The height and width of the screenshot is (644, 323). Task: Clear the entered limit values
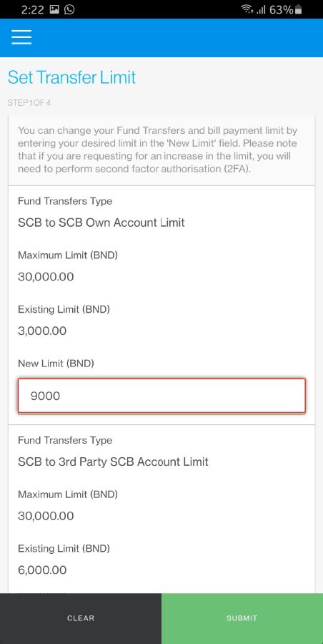click(81, 618)
